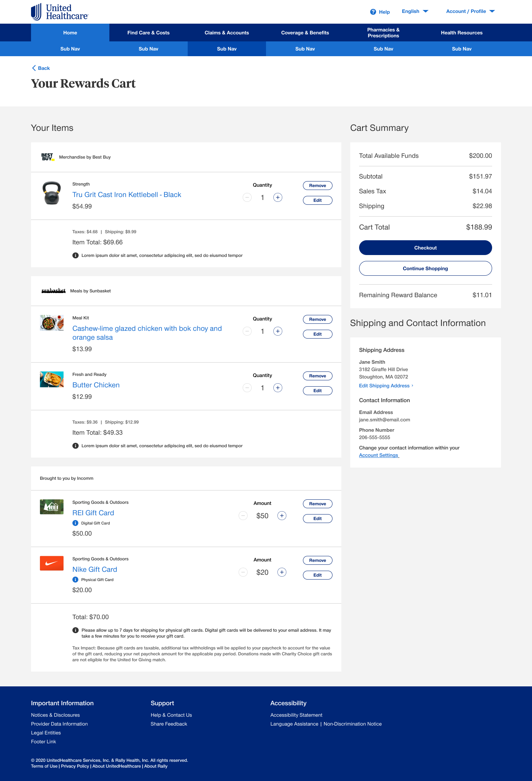The height and width of the screenshot is (781, 532).
Task: Click info icon beside gift card shipping notice
Action: tap(75, 630)
